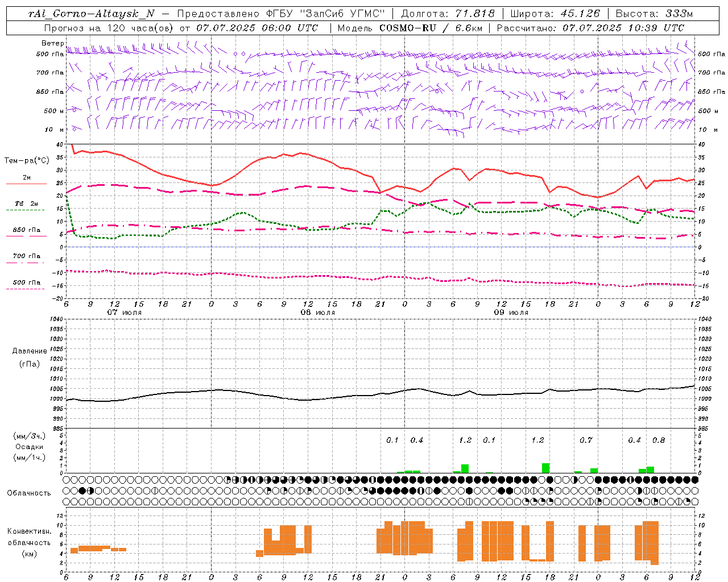This screenshot has height=582, width=728.
Task: Click the '(мм/1ч.)' precipitation unit label
Action: pyautogui.click(x=30, y=458)
